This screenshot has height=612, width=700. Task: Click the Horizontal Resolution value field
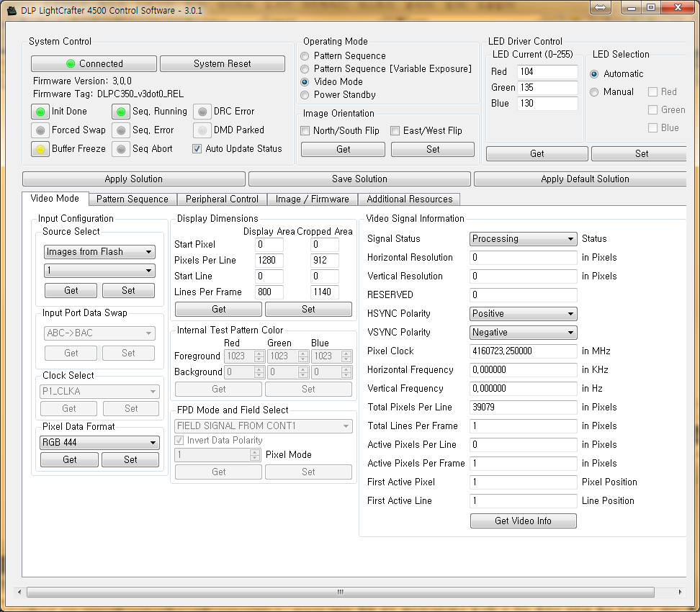(x=524, y=258)
